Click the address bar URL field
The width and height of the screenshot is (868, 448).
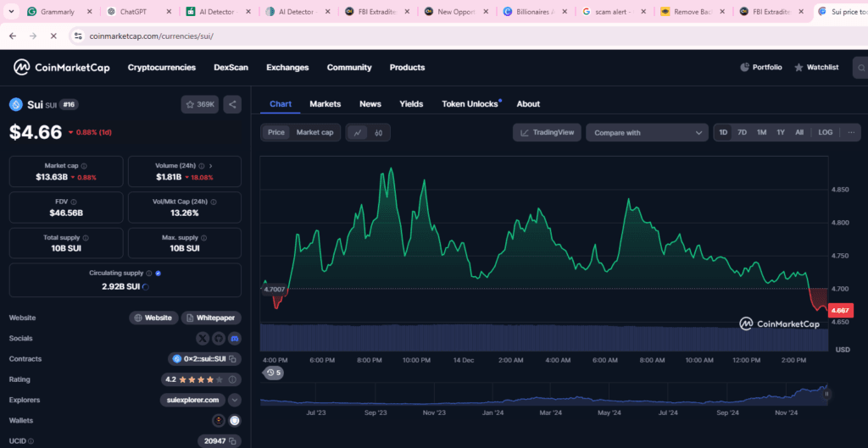pos(151,36)
